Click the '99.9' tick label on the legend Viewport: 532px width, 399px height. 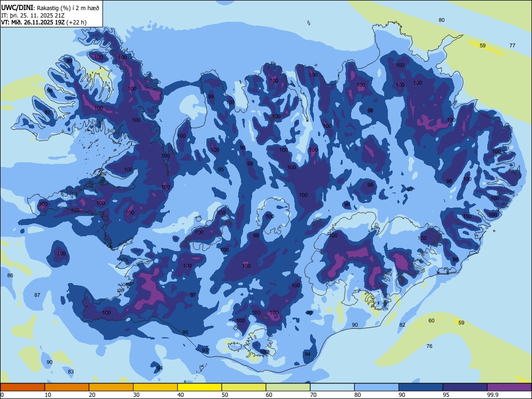click(493, 395)
